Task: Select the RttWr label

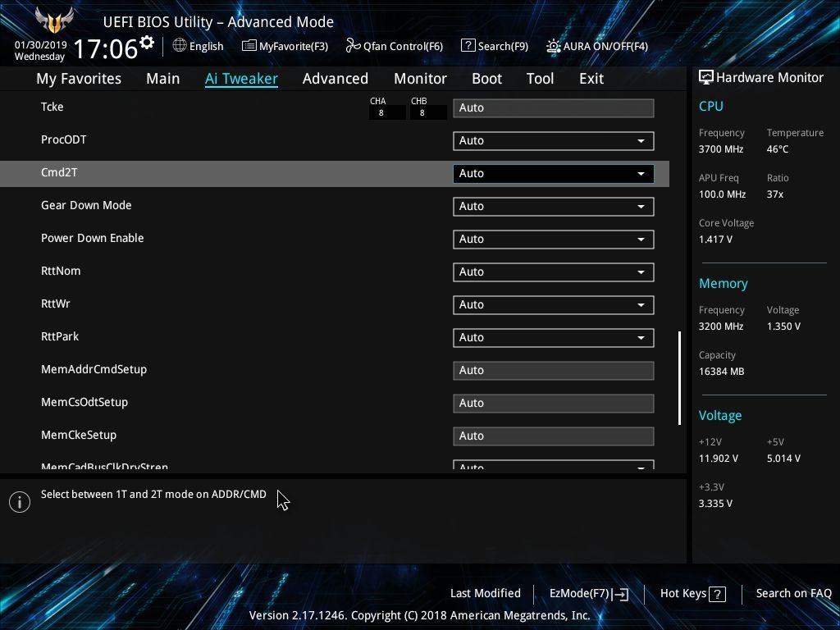Action: tap(55, 304)
